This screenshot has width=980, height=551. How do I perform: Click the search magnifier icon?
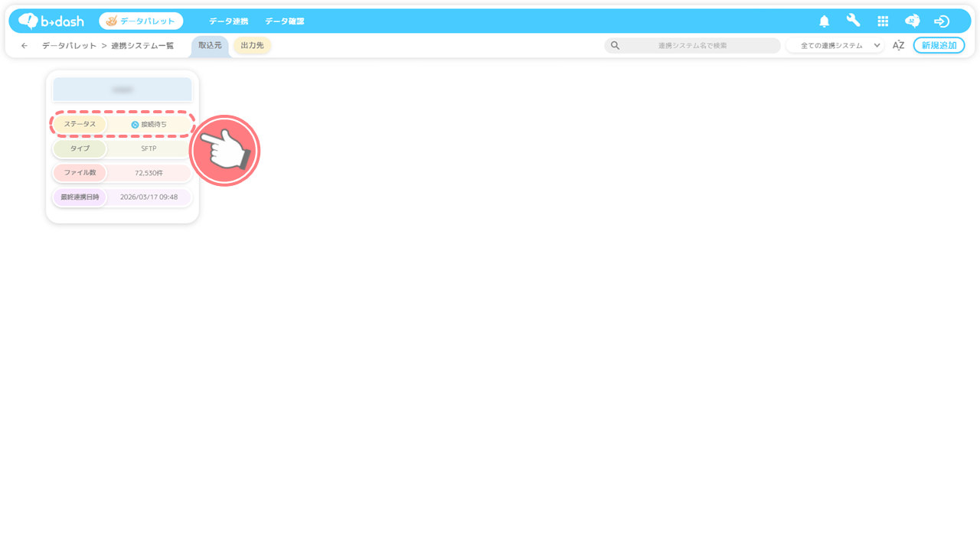pyautogui.click(x=615, y=46)
